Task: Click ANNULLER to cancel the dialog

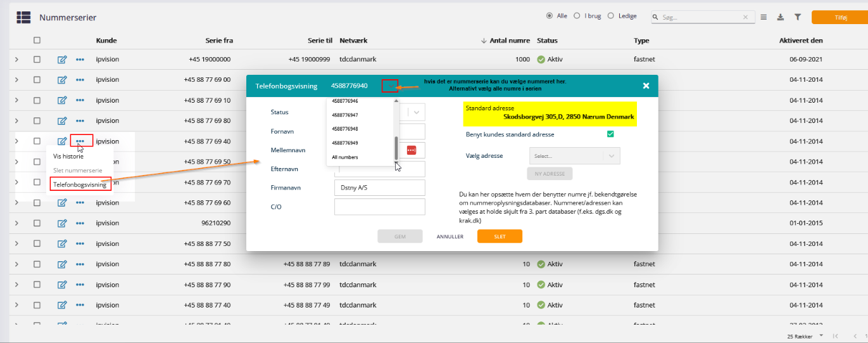Action: (x=450, y=236)
